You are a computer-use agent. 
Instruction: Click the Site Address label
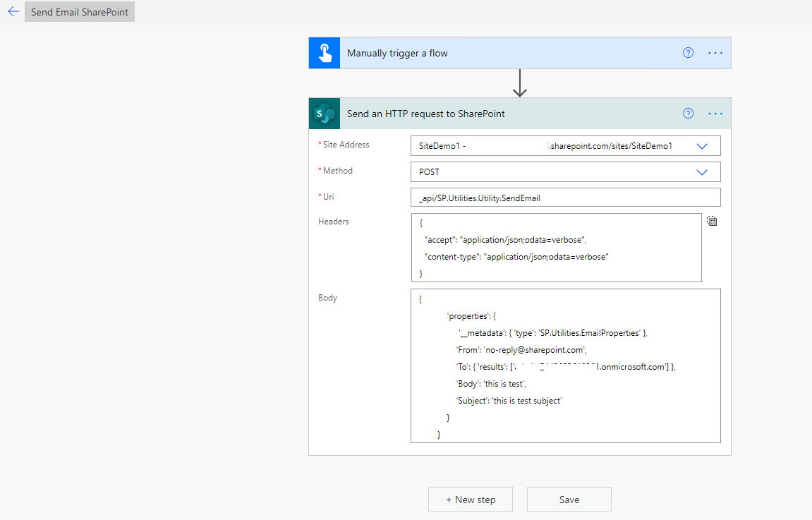point(346,145)
